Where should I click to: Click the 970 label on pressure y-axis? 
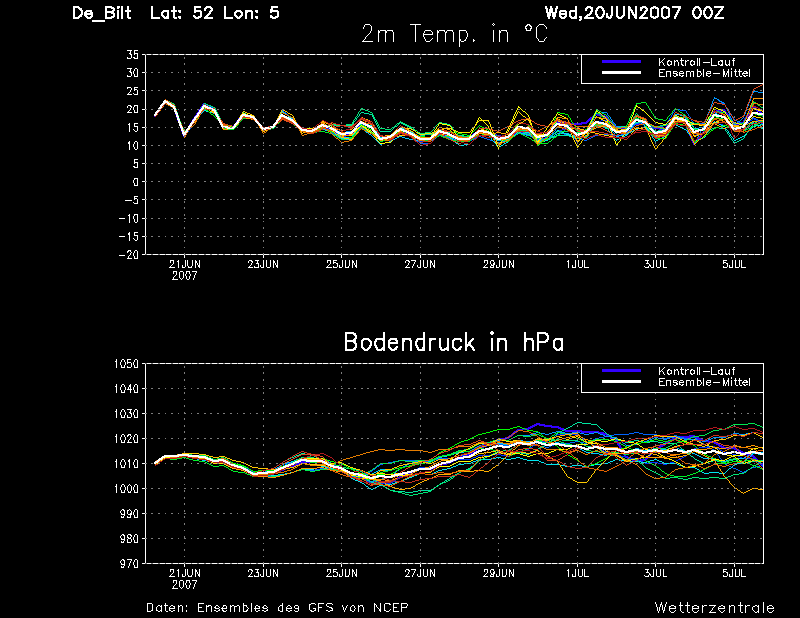[130, 563]
